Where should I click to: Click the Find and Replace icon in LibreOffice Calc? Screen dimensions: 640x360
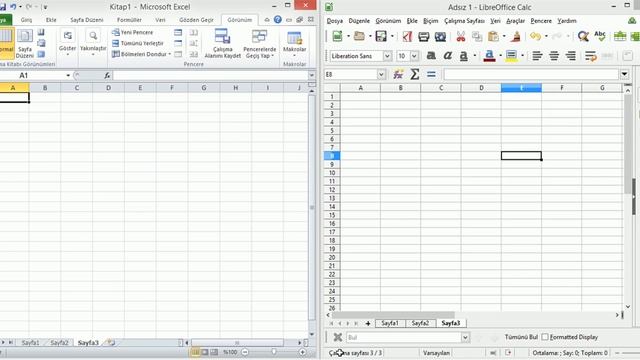pos(583,37)
